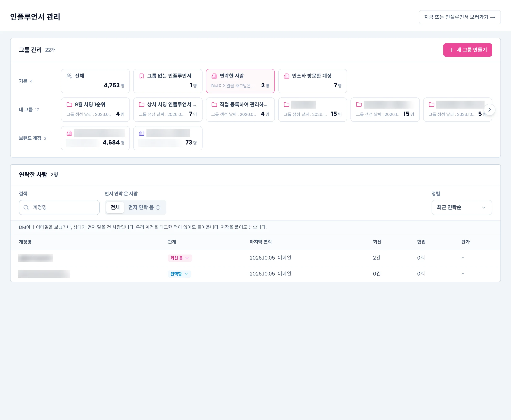The width and height of the screenshot is (511, 420).
Task: Click the bookmark icon on 그룹 없는 인플루언서
Action: coord(142,76)
